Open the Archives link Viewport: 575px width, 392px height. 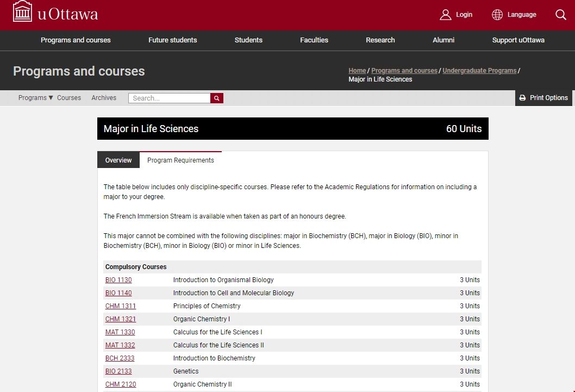(104, 98)
